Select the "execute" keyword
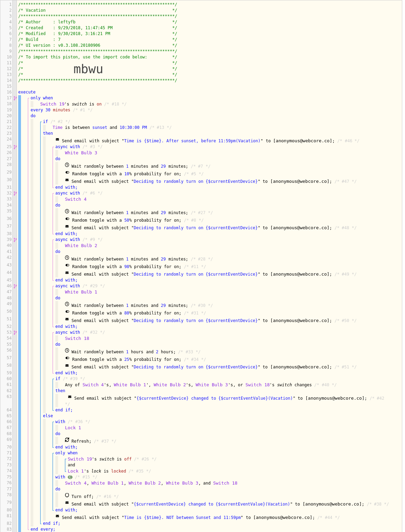 point(27,92)
